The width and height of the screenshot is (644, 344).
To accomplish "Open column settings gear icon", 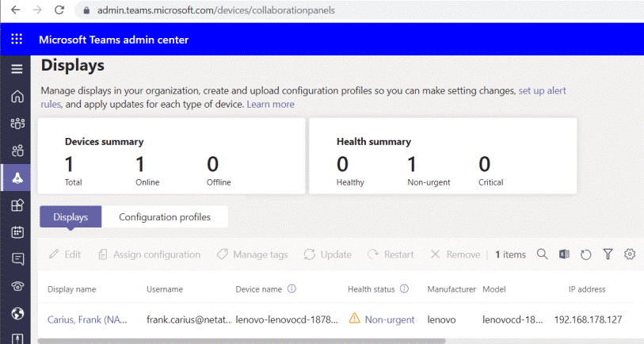I will (630, 254).
